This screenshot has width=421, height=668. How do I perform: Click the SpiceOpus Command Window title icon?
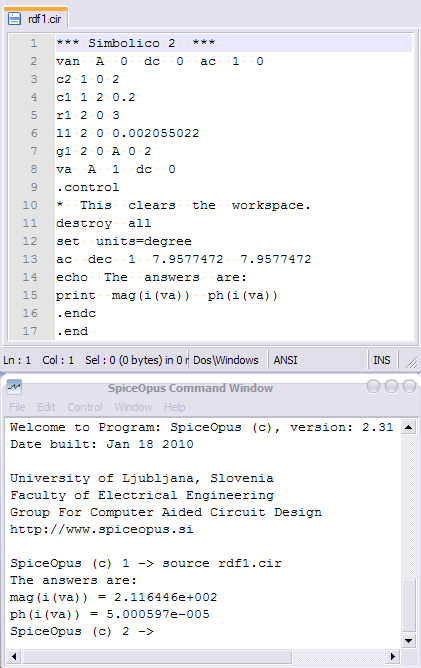tap(14, 387)
